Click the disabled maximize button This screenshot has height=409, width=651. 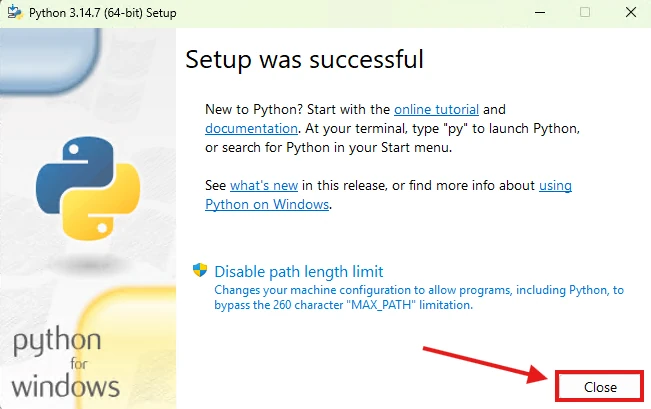pos(585,12)
